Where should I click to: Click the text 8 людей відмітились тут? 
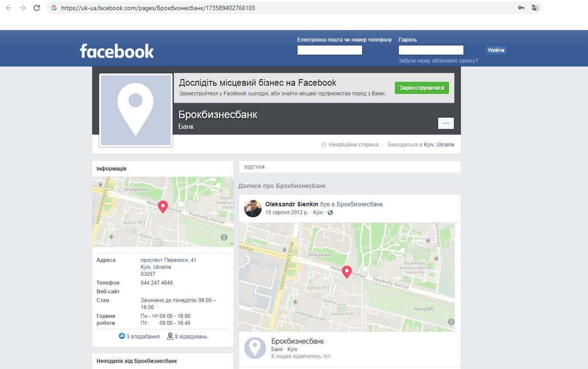click(x=301, y=356)
